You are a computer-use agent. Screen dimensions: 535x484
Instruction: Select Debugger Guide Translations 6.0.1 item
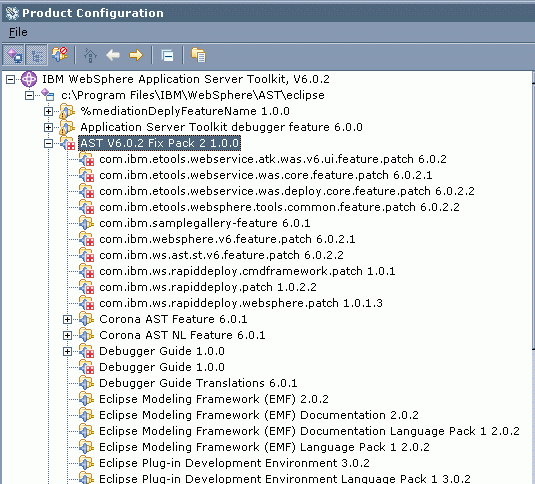point(198,383)
